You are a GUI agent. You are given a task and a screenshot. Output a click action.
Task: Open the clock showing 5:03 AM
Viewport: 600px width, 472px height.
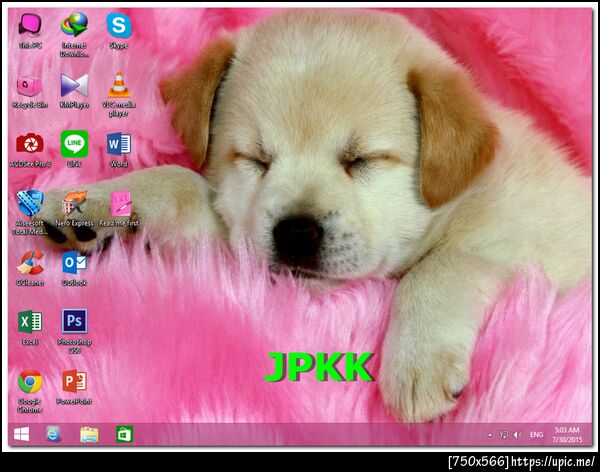click(567, 434)
